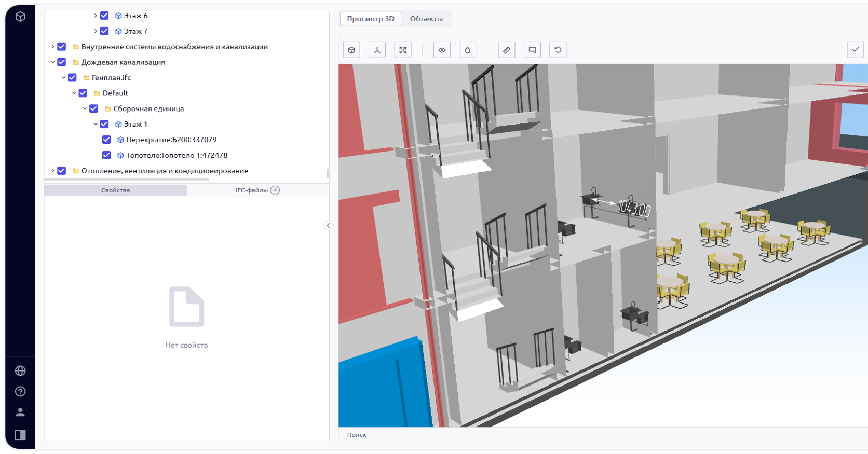The width and height of the screenshot is (868, 454).
Task: Expand Внутренние системы водоснабжения и канализации
Action: coord(53,47)
